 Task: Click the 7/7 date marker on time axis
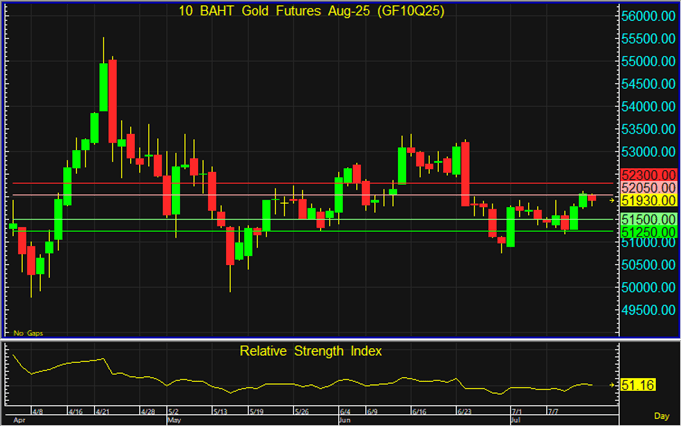tap(553, 411)
